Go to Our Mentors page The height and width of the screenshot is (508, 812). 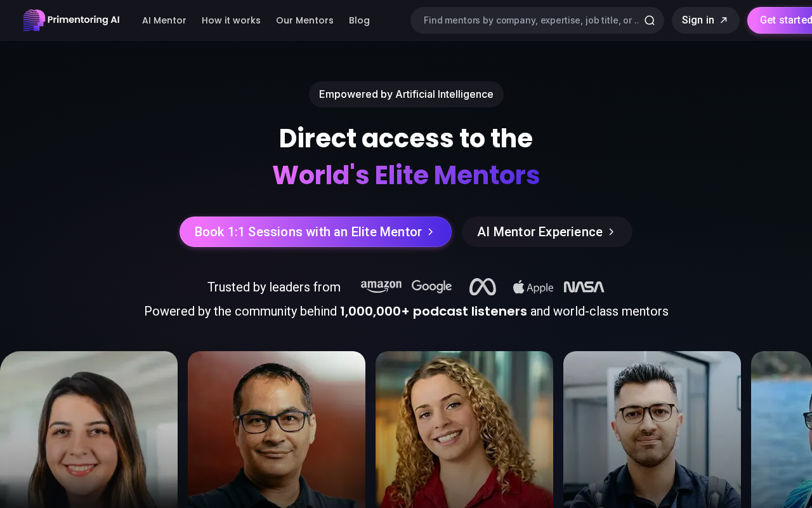click(304, 20)
